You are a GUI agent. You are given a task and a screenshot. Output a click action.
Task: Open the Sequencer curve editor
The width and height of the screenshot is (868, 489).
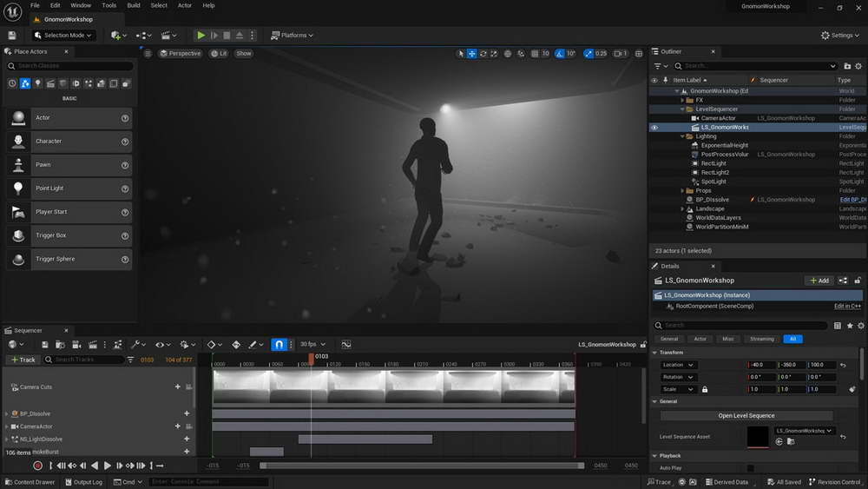coord(346,345)
